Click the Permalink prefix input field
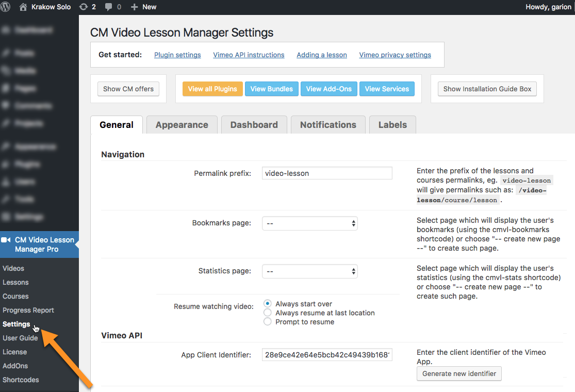The height and width of the screenshot is (392, 575). point(327,173)
